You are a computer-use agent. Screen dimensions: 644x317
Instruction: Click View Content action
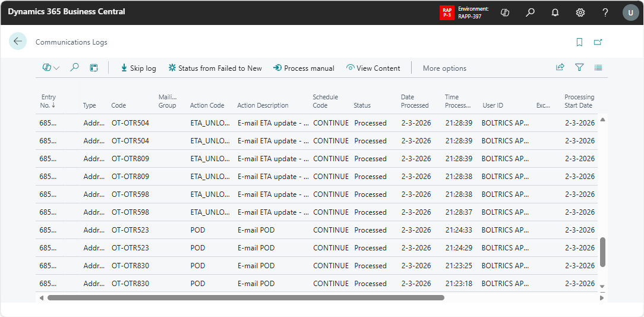tap(373, 68)
